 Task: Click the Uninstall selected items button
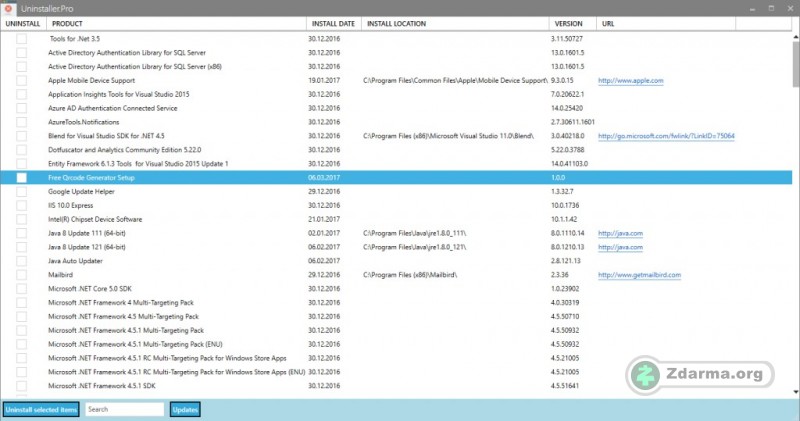(x=41, y=409)
